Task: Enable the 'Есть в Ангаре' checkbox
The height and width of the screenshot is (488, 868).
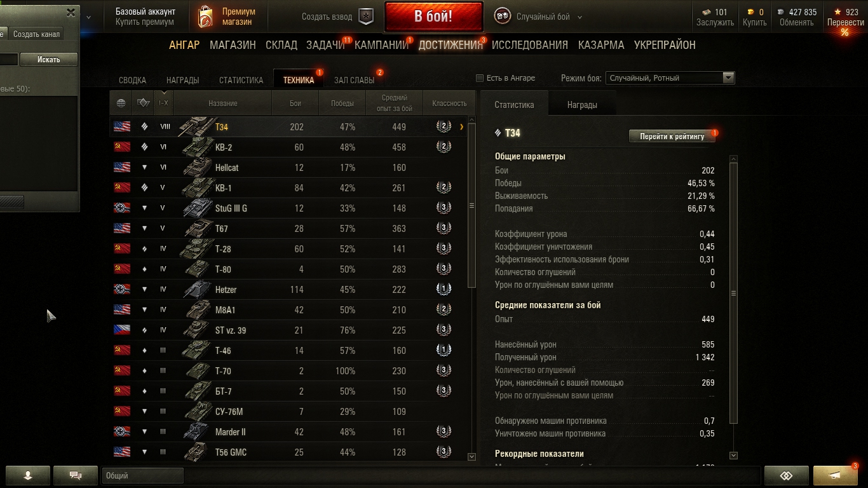Action: [x=480, y=78]
